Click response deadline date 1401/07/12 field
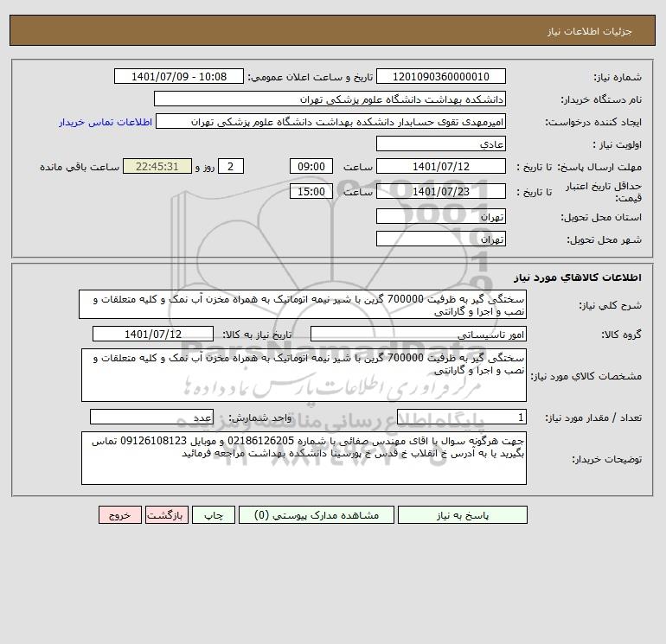666x644 pixels. tap(441, 167)
